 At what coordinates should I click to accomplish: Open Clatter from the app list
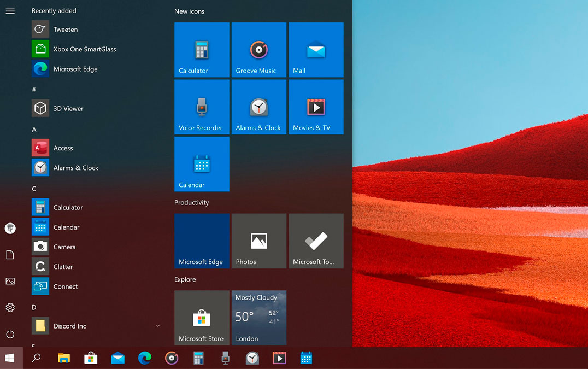coord(97,267)
